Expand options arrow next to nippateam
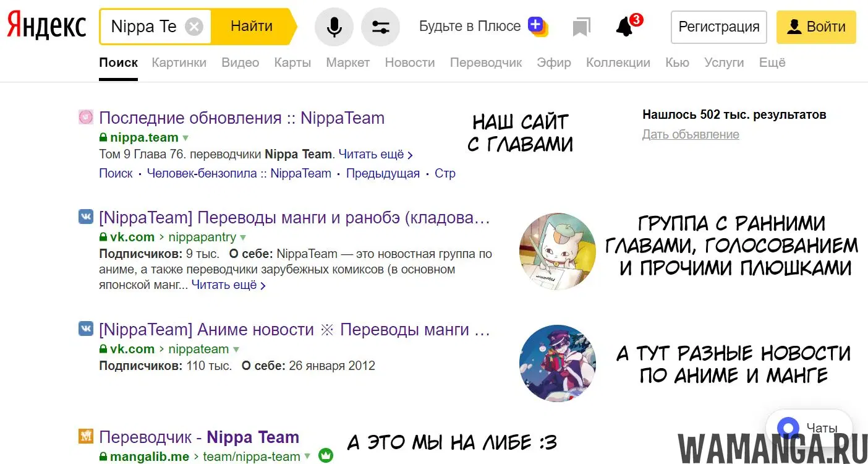This screenshot has width=868, height=464. pos(236,350)
